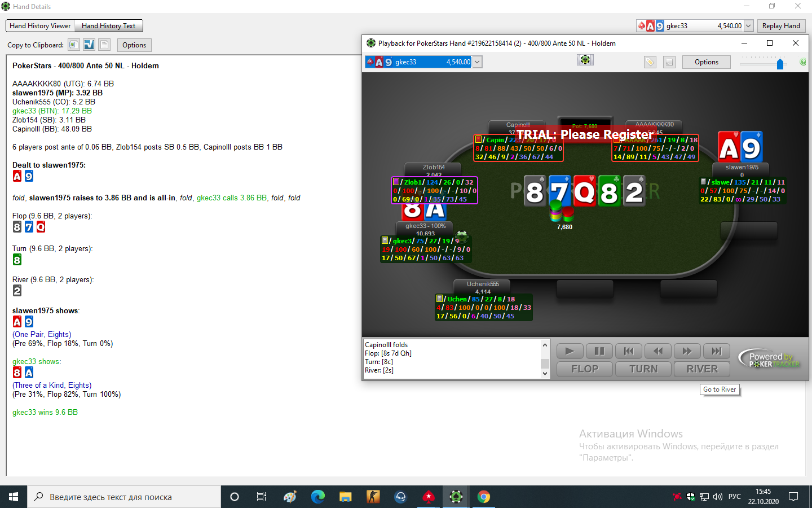The image size is (812, 508).
Task: Open Options in the replayer window
Action: pos(707,62)
